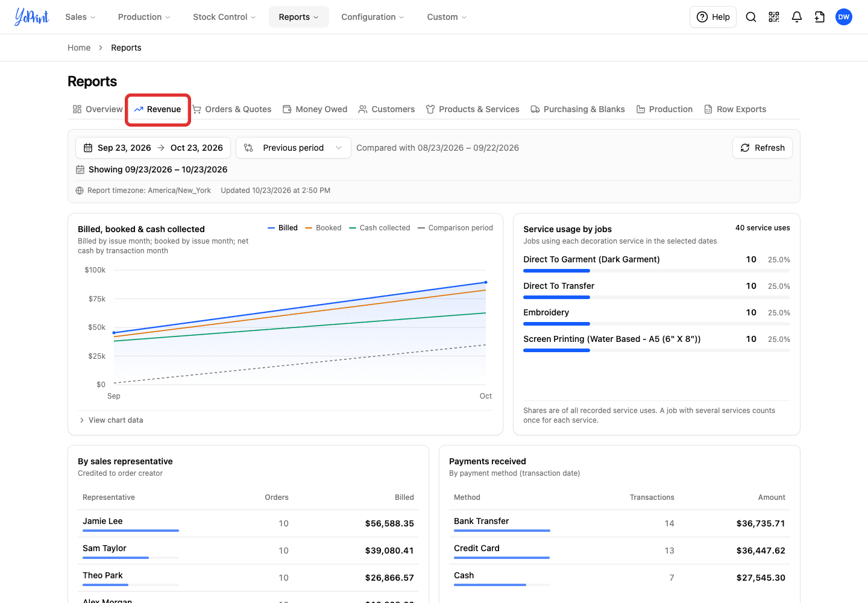The height and width of the screenshot is (603, 868).
Task: Toggle the Booked series in chart legend
Action: point(323,228)
